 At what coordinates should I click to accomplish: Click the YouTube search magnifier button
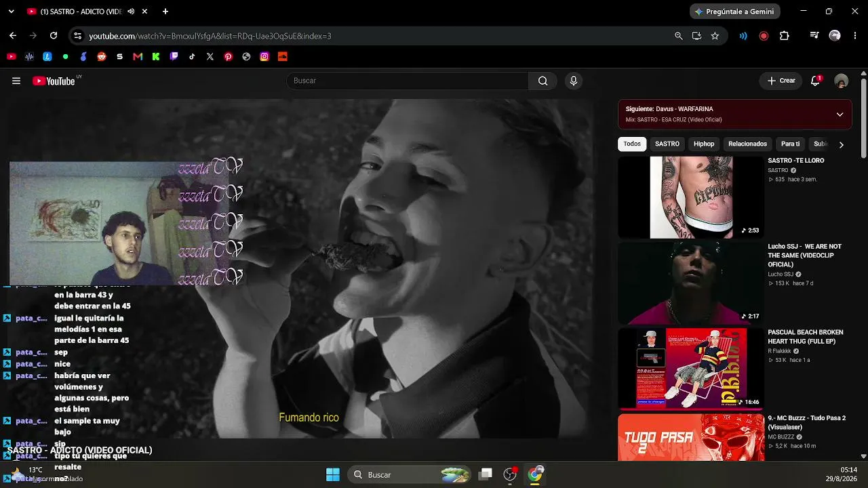pos(542,81)
